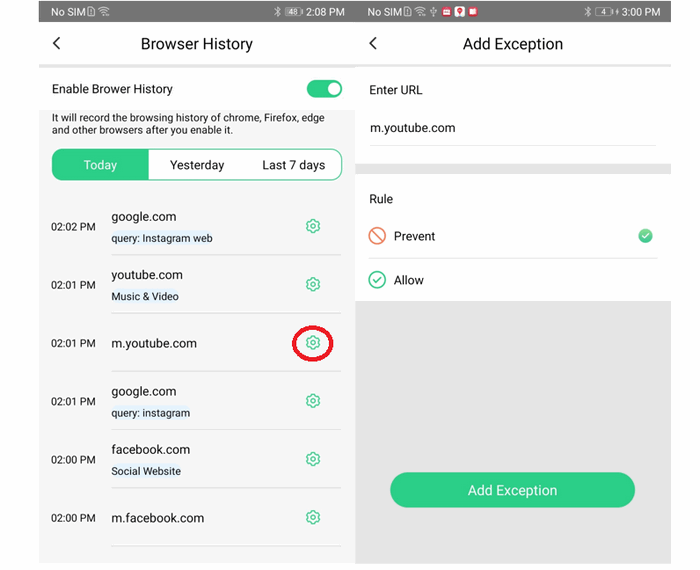Tap Wi-Fi icon in right status bar
The image size is (700, 570).
click(x=420, y=12)
